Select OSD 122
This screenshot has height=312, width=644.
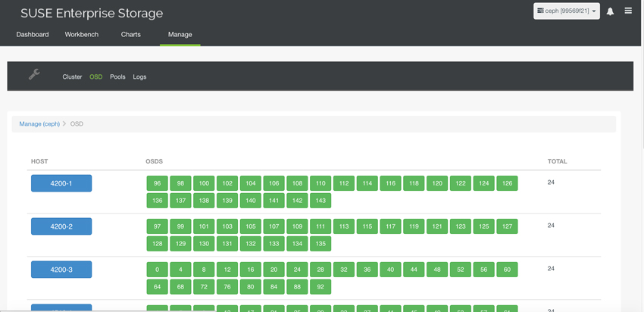(461, 183)
